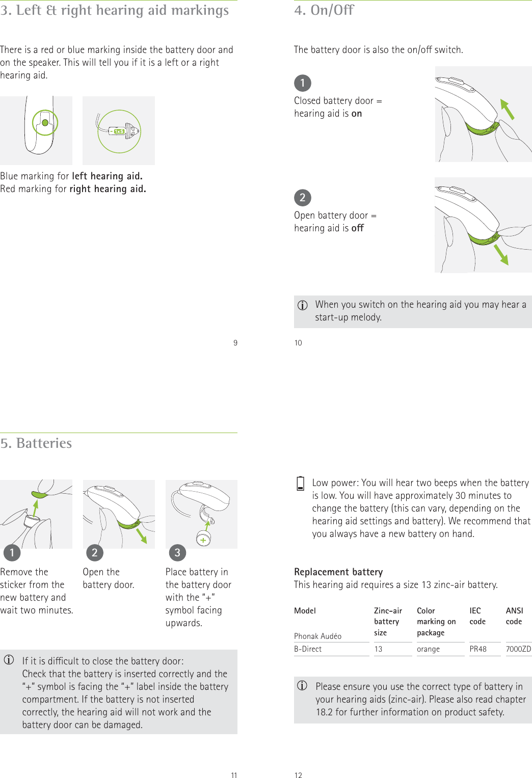Viewport: 532px width, 778px height.
Task: Click the low power battery icon
Action: point(301,484)
